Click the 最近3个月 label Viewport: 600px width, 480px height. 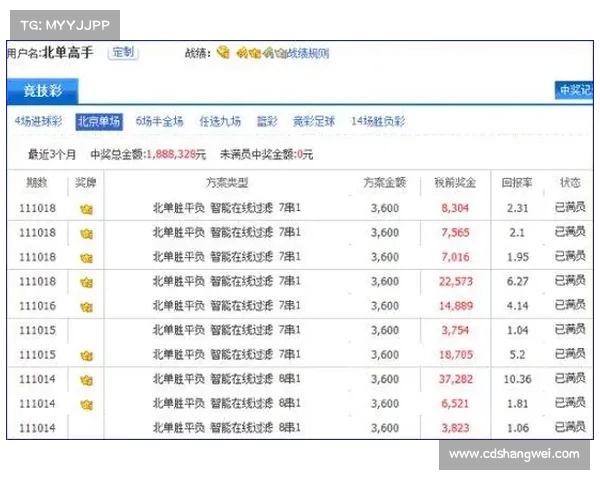(52, 155)
